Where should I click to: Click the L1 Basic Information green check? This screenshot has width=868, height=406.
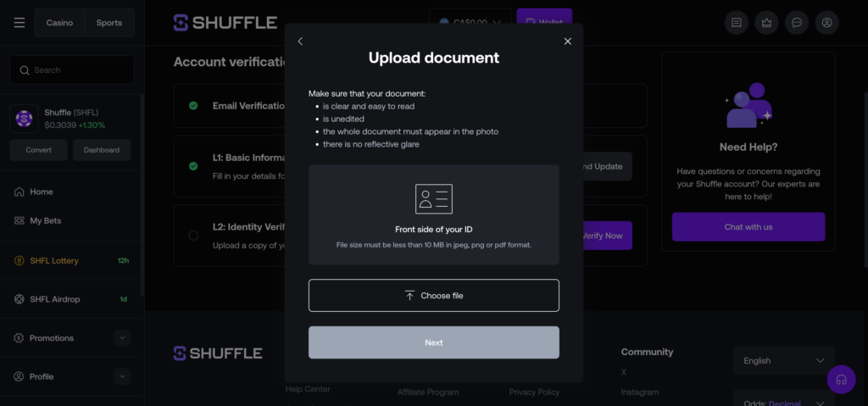pyautogui.click(x=193, y=165)
